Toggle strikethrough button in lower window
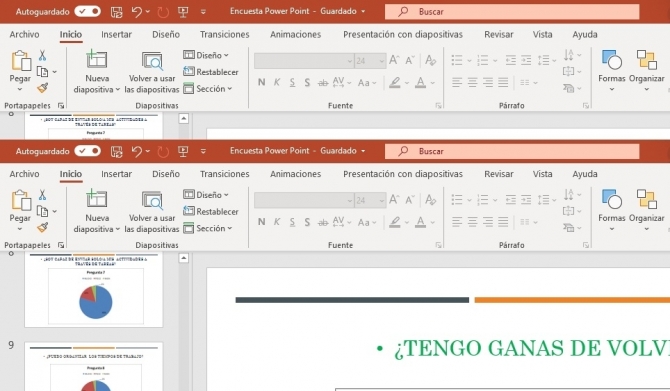 [x=323, y=223]
